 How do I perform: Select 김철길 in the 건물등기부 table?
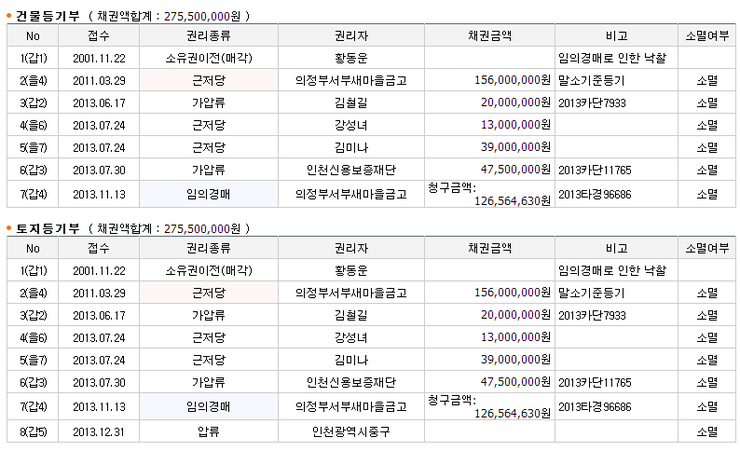pyautogui.click(x=351, y=102)
